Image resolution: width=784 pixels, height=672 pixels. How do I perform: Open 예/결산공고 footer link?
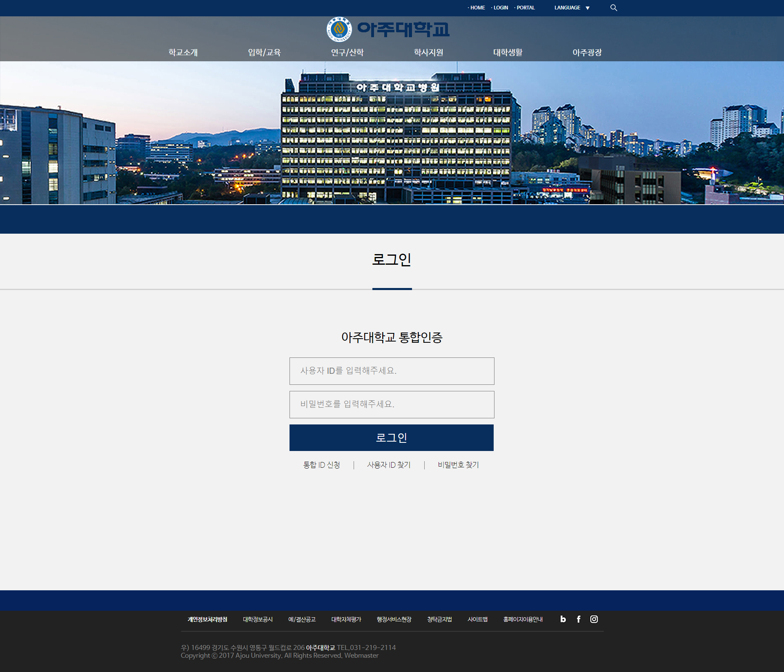pos(302,619)
